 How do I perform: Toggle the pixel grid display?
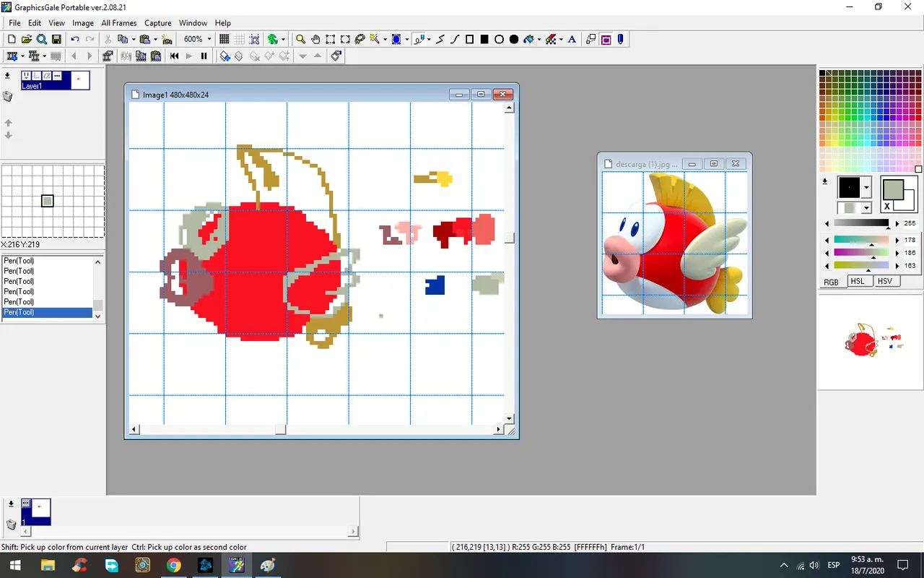click(225, 39)
